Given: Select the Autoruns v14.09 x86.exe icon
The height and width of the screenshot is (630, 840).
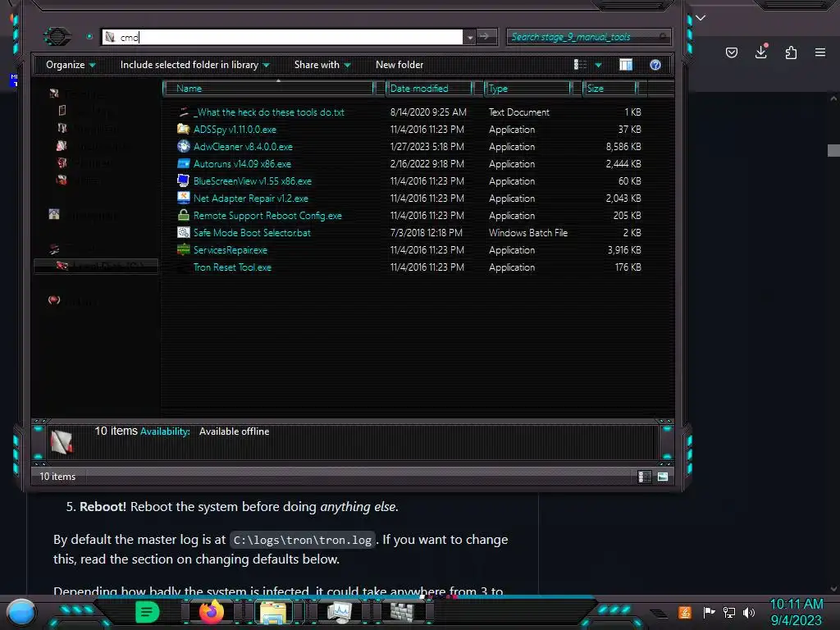Looking at the screenshot, I should click(183, 163).
